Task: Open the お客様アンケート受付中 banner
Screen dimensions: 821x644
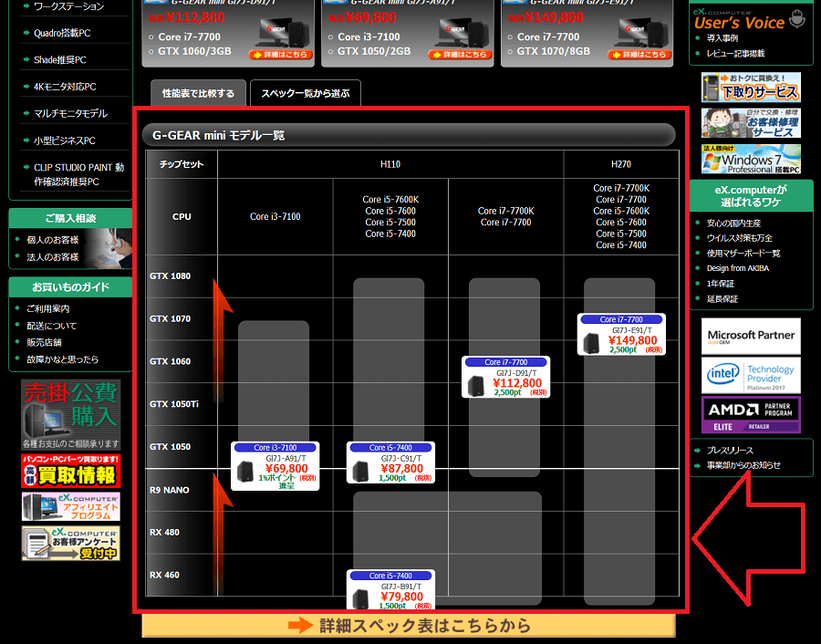Action: point(70,544)
